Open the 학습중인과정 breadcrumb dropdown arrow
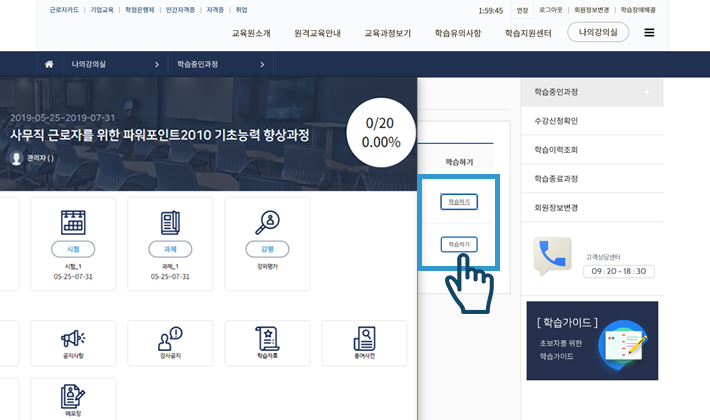 [x=262, y=65]
